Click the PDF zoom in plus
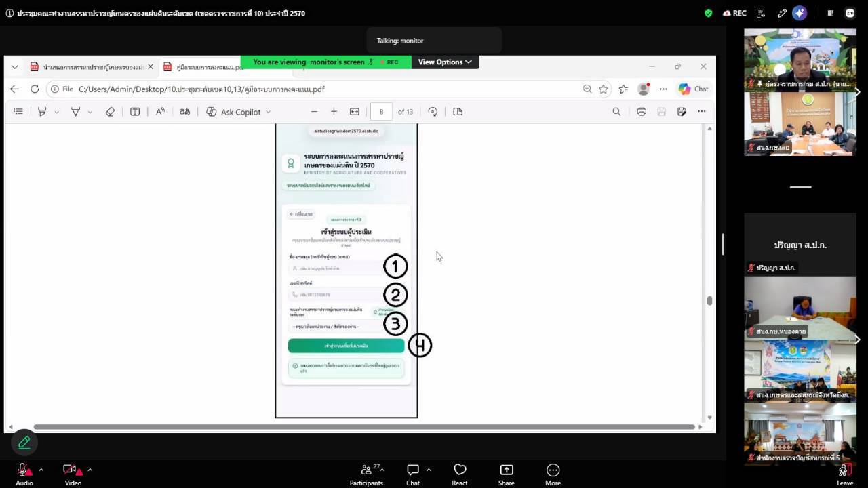 (x=334, y=112)
